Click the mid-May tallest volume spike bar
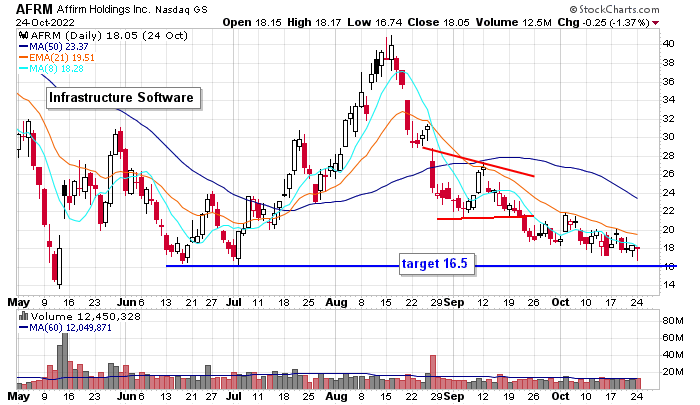 click(65, 361)
